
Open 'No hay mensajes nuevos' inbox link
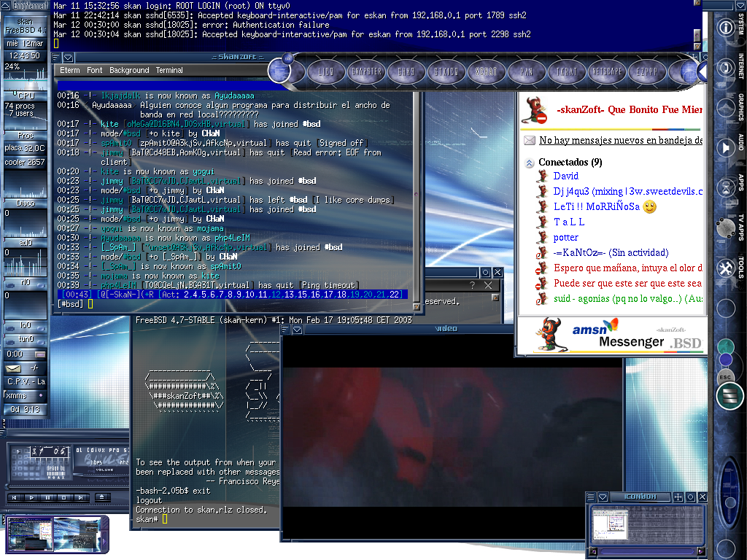621,141
